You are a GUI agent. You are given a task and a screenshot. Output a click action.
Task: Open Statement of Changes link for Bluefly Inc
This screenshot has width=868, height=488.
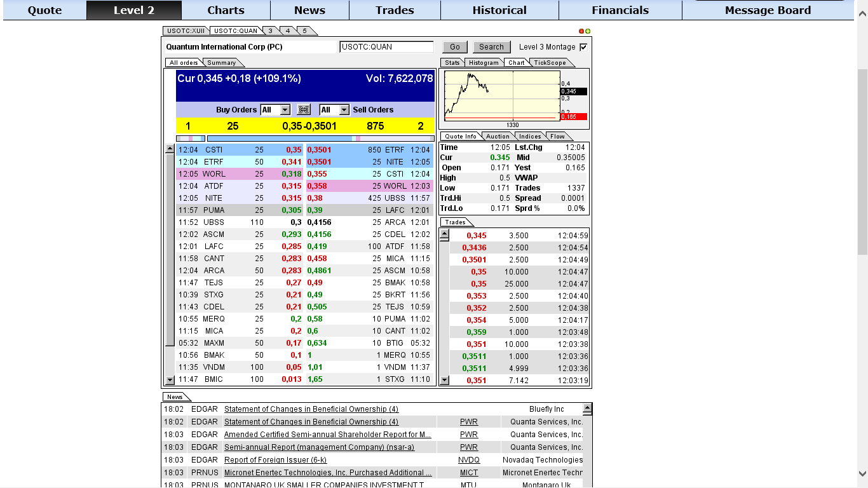(x=311, y=409)
